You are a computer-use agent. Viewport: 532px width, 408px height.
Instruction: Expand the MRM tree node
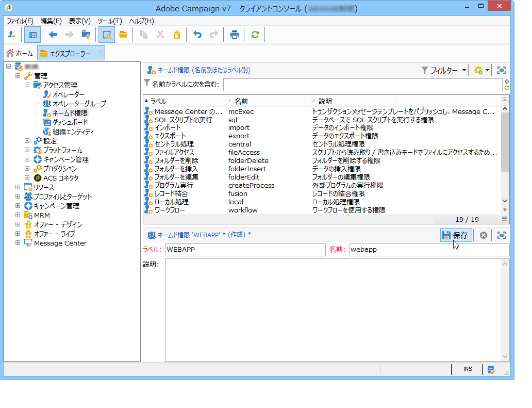[18, 215]
